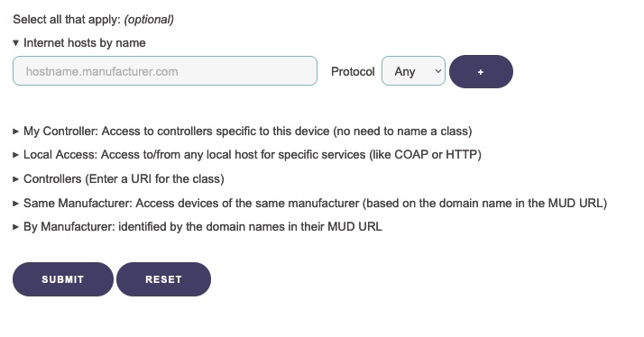Click the hostname.manufacturer.com input field
The width and height of the screenshot is (644, 337).
[x=165, y=71]
